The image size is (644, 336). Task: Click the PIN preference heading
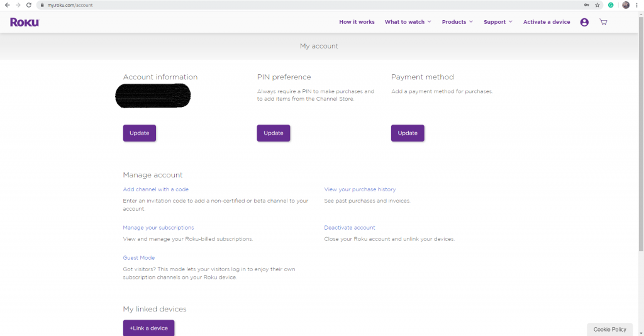click(284, 77)
